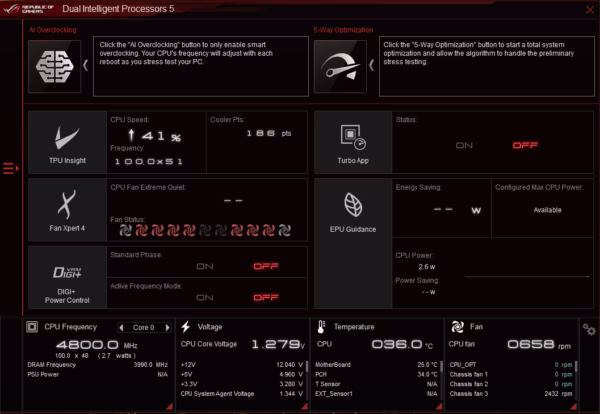The height and width of the screenshot is (414, 600).
Task: Click the 036.0 °C CPU temperature
Action: tap(402, 344)
